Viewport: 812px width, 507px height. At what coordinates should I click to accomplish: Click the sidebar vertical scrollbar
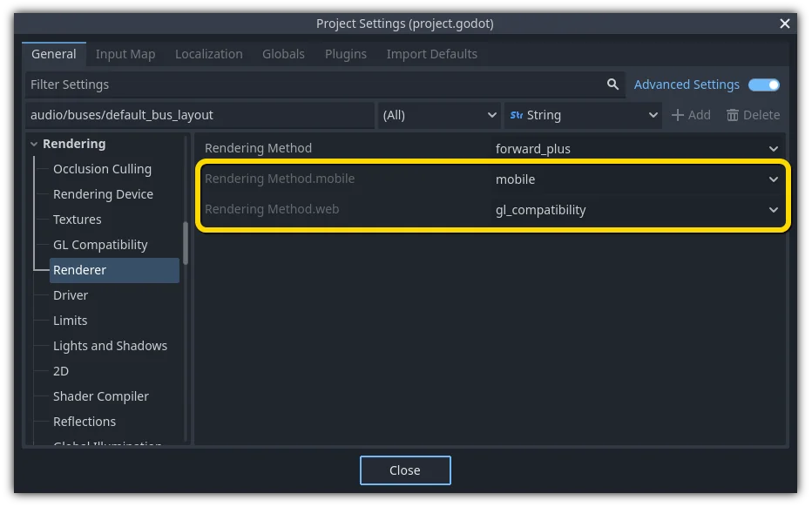coord(186,244)
